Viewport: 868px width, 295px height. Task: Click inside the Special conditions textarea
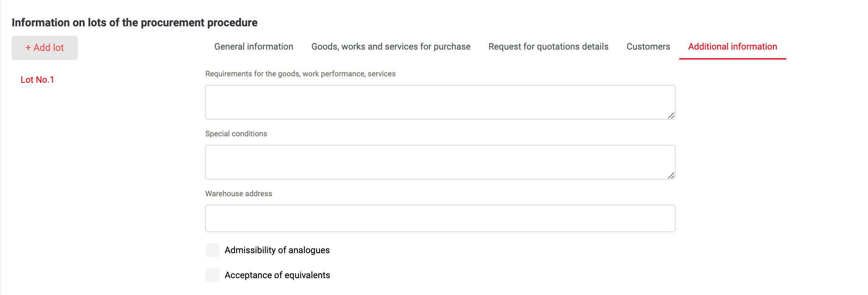[440, 162]
